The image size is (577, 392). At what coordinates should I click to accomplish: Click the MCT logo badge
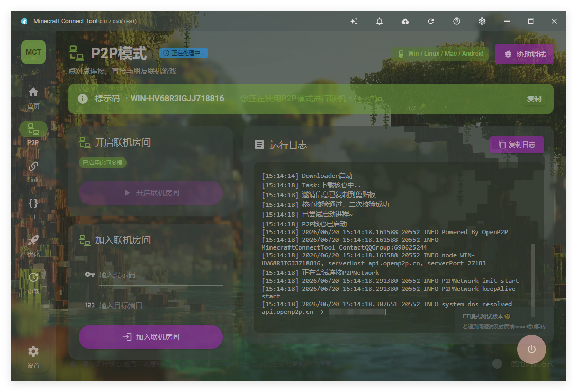33,52
